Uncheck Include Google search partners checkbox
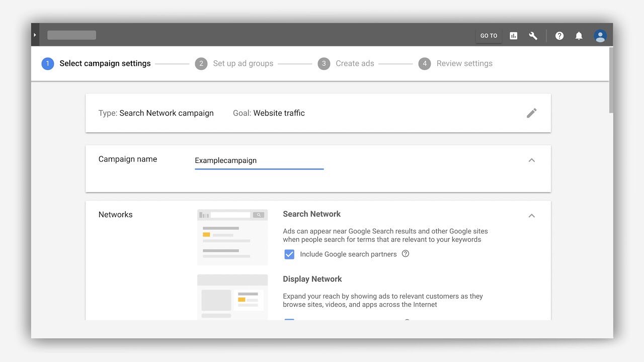This screenshot has width=644, height=362. pos(289,254)
